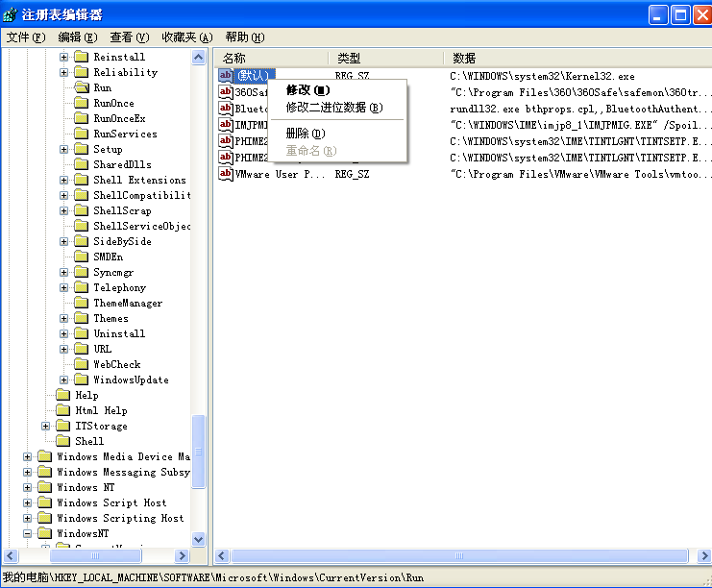Click the Kernel32.exe data cell
This screenshot has height=588, width=712.
click(x=542, y=76)
